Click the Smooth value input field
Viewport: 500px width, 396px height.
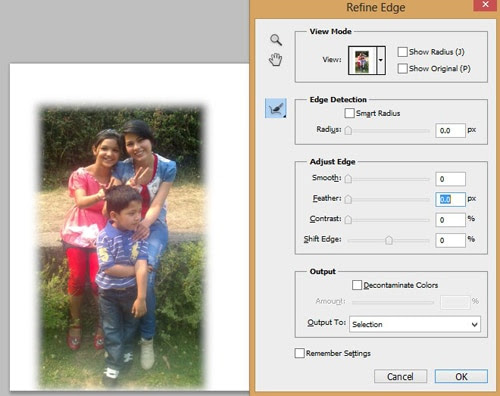pos(450,179)
